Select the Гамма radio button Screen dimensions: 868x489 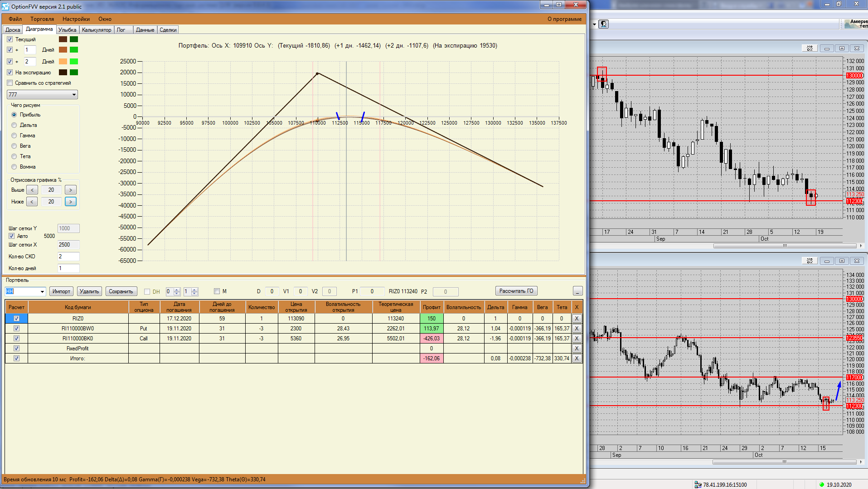click(x=14, y=136)
